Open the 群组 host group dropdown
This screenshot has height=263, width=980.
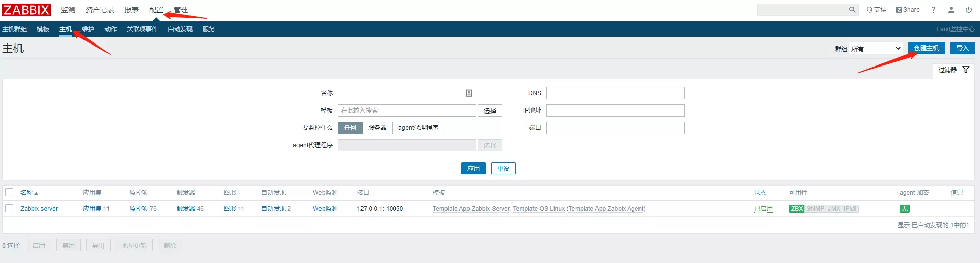(876, 48)
